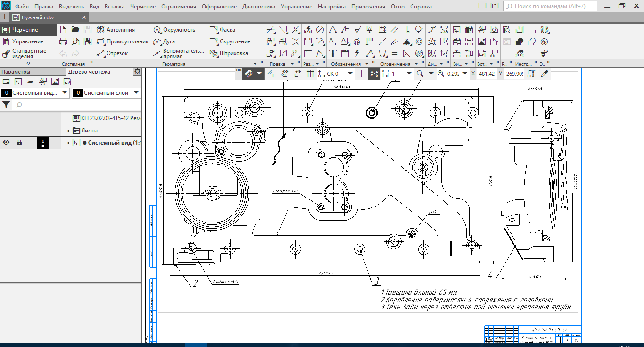Click the solid black shape icon in Инструменты
The image size is (644, 347).
tap(519, 41)
